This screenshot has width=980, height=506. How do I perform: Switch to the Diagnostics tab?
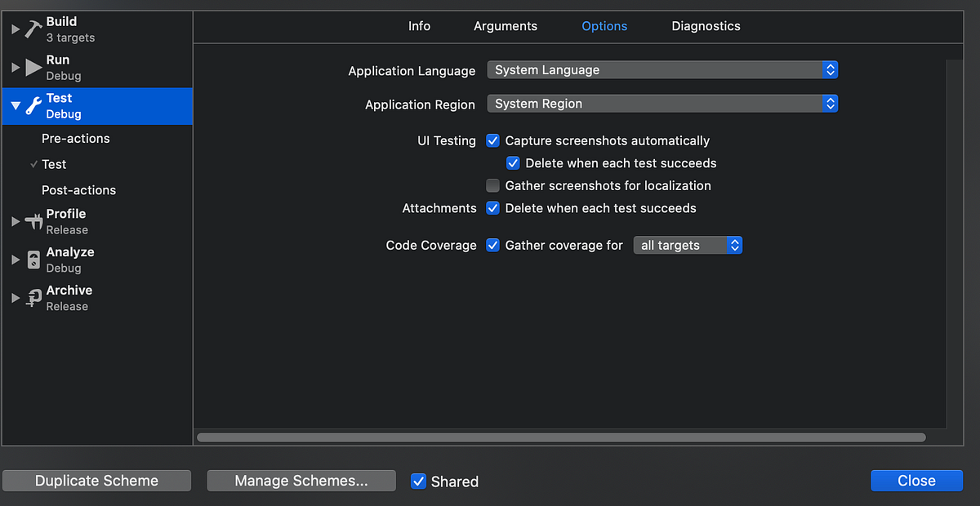[706, 26]
